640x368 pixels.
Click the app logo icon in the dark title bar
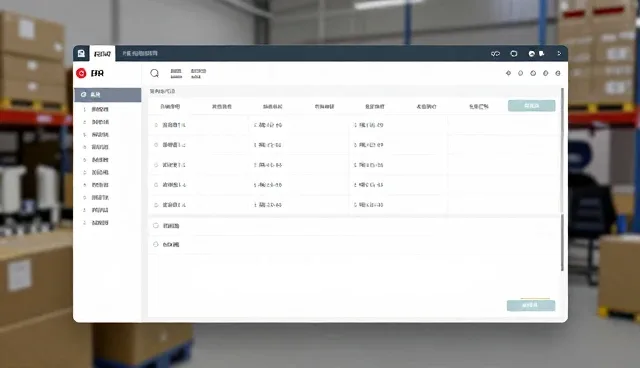(x=81, y=53)
